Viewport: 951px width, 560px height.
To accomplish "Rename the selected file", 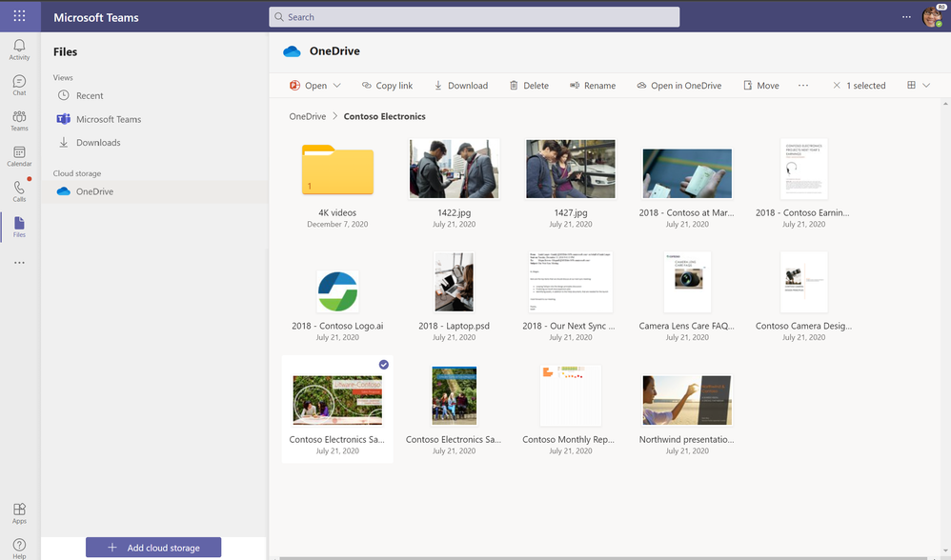I will (593, 86).
